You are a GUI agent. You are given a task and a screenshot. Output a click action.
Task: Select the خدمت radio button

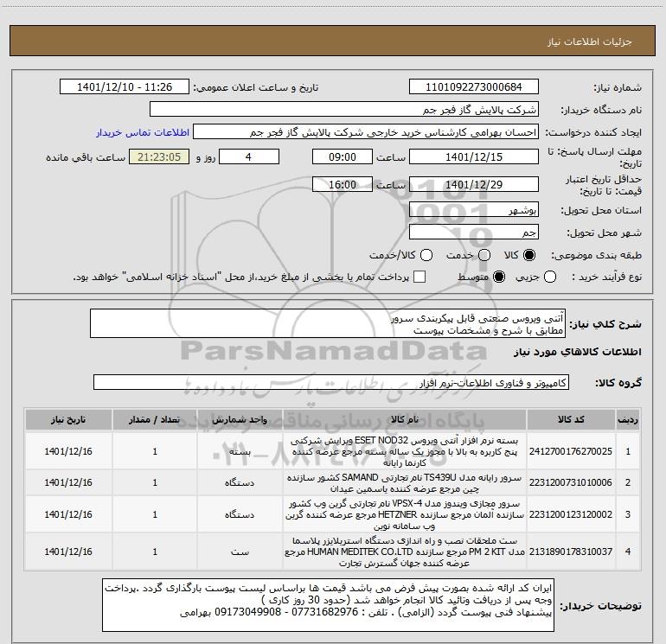[484, 255]
